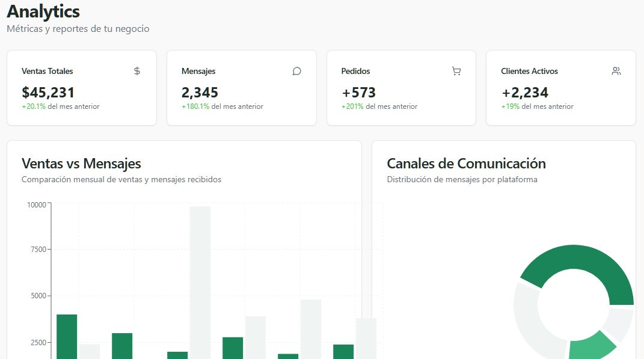This screenshot has width=644, height=359.
Task: Click the 2,345 messages value
Action: [x=200, y=93]
